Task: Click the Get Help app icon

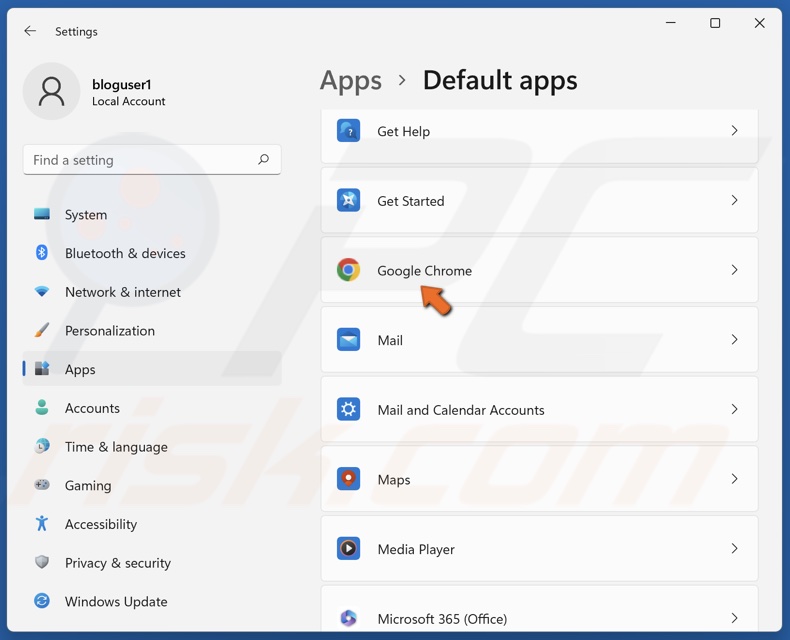Action: 348,131
